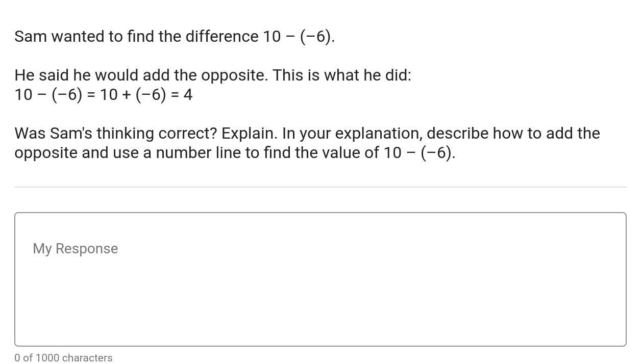Click the '10 − (−6).' expression in the first sentence

[299, 37]
